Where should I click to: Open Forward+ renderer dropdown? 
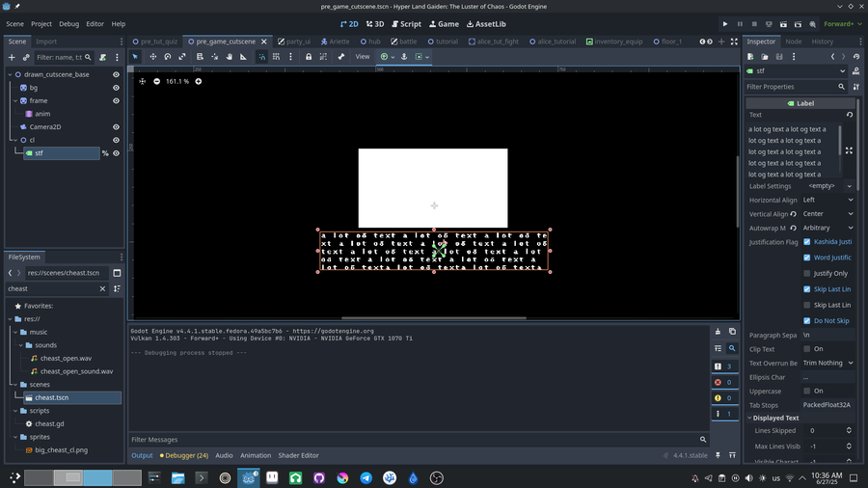(x=843, y=24)
